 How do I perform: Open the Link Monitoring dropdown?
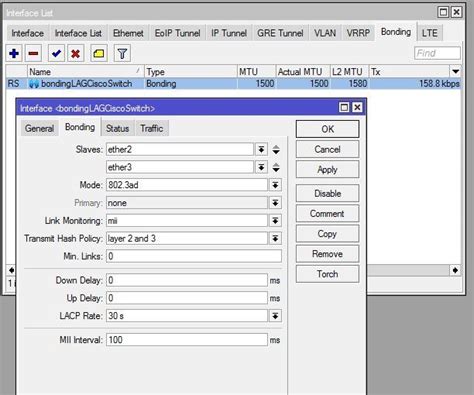275,220
